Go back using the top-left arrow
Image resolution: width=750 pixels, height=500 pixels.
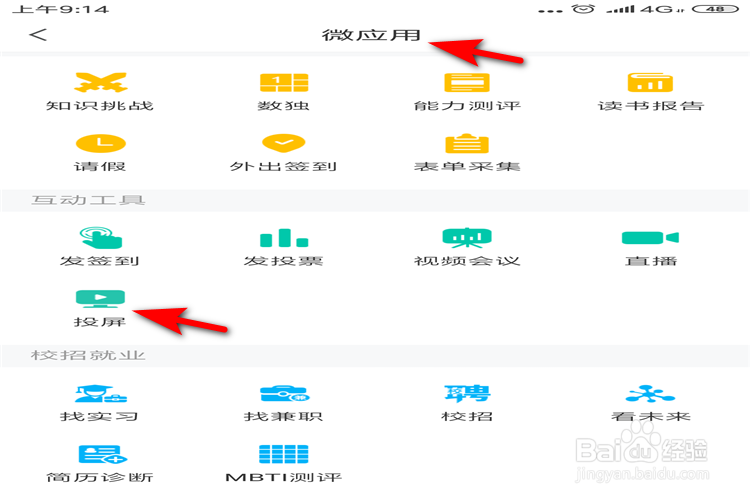pos(38,34)
